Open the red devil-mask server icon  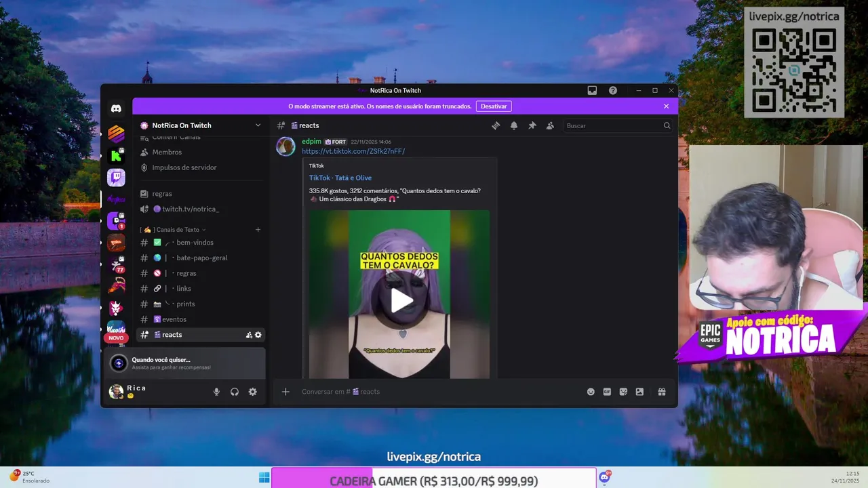[x=116, y=308]
